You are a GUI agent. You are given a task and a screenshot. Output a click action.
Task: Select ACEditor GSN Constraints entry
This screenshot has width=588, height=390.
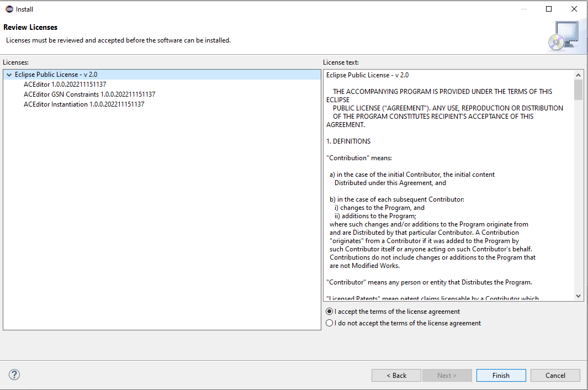89,94
